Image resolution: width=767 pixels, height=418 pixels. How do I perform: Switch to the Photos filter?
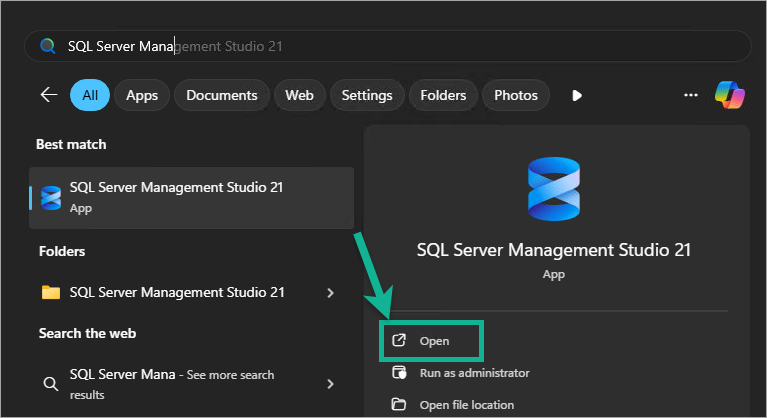coord(516,95)
